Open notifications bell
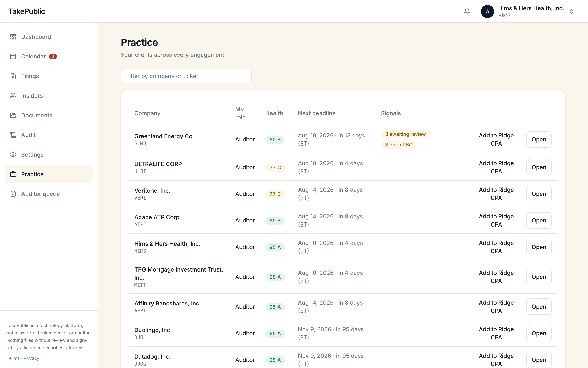The height and width of the screenshot is (368, 588). (467, 11)
